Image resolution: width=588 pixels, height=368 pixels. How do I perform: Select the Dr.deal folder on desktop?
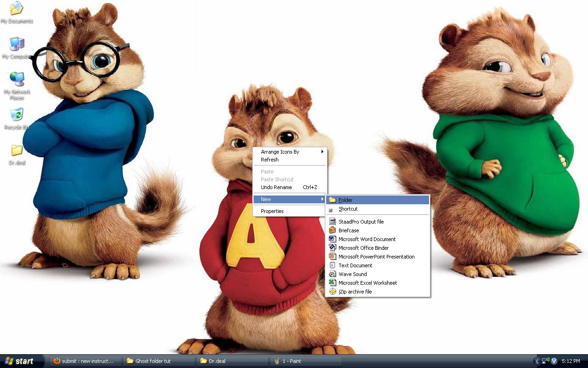(x=17, y=155)
